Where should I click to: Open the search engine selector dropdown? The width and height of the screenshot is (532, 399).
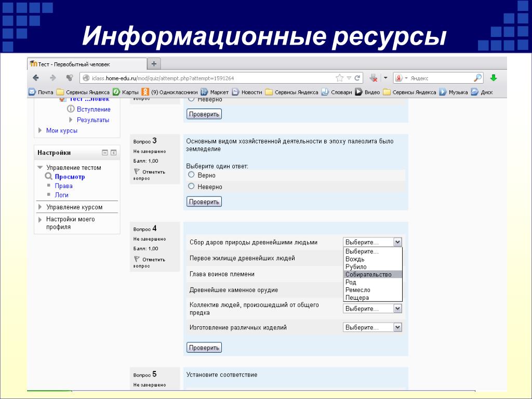pos(406,78)
